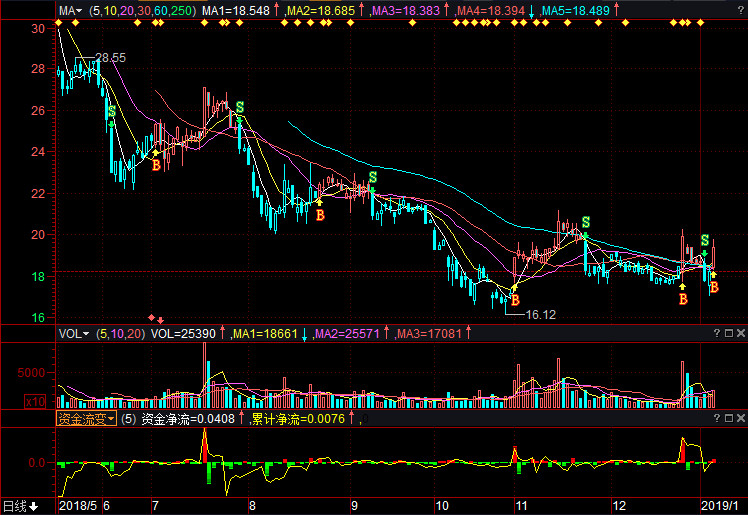Click the S sell signal in early August

[x=240, y=106]
